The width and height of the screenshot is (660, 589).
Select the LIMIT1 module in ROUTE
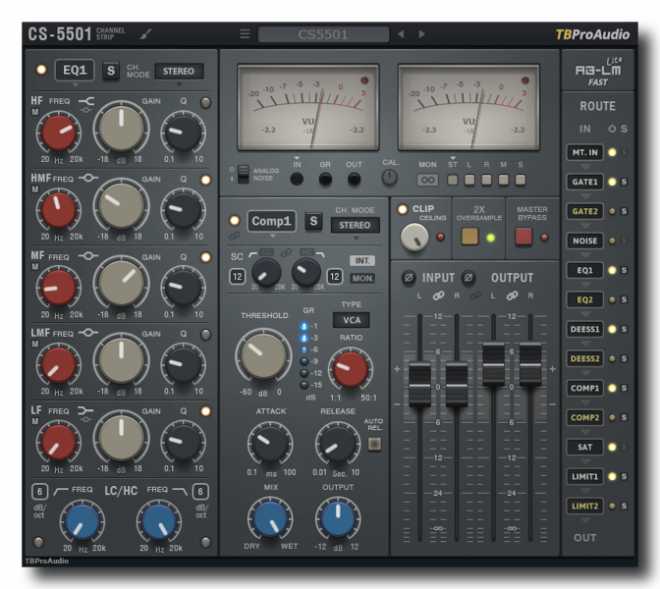585,477
